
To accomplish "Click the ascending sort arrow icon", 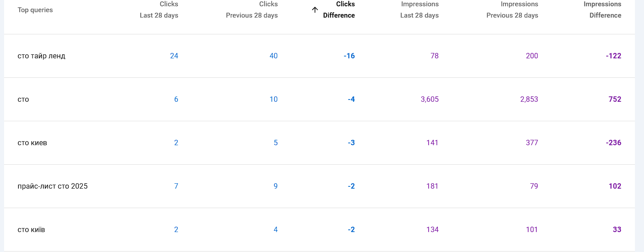I will point(315,10).
